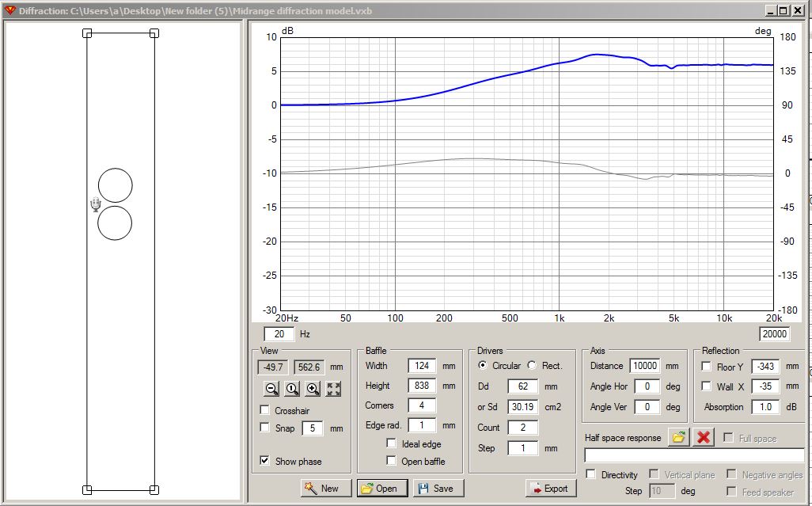Tick the Ideal edge checkbox

[391, 444]
